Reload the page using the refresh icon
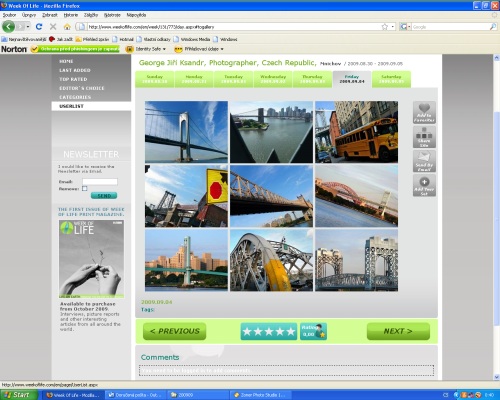500x400 pixels. pyautogui.click(x=39, y=27)
